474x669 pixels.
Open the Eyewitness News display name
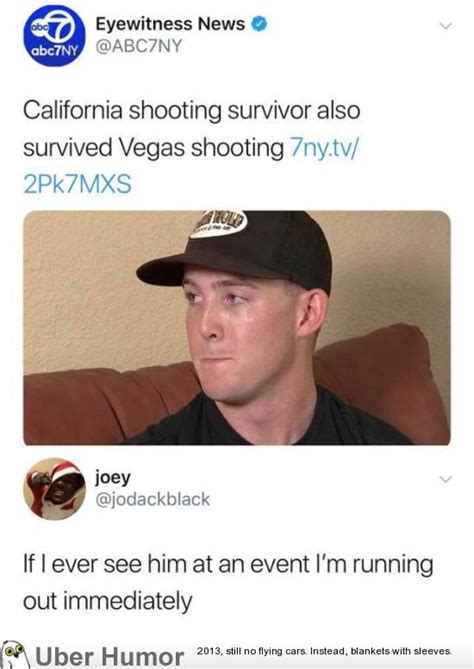tap(170, 24)
